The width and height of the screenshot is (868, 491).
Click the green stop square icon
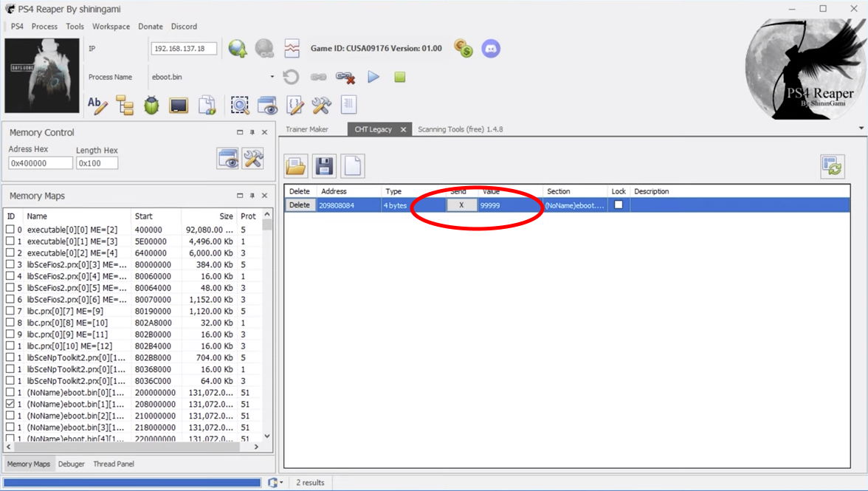(399, 77)
